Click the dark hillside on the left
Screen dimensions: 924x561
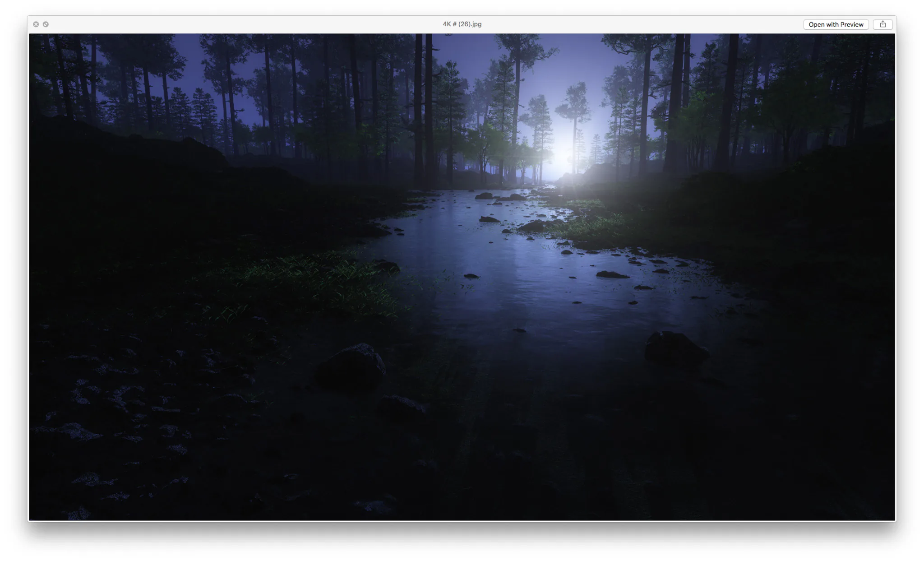135,181
